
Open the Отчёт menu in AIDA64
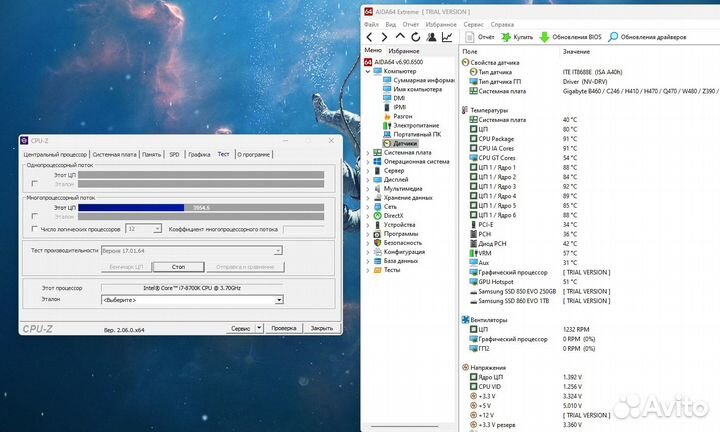pos(411,24)
